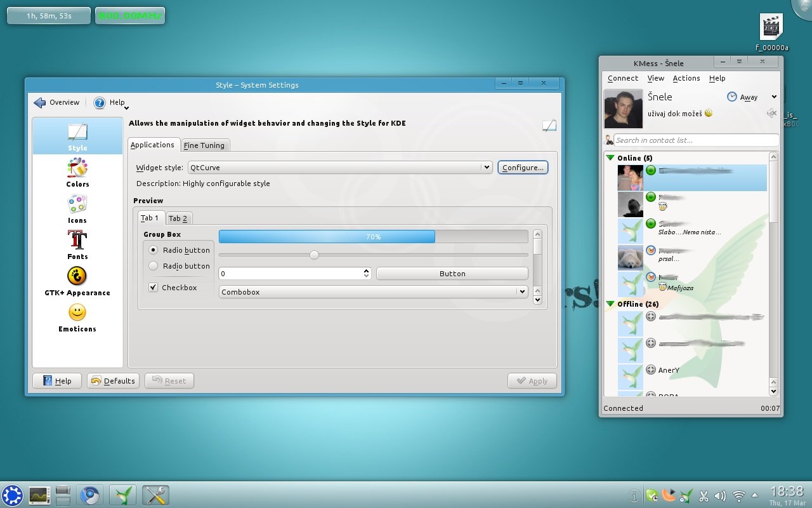
Task: Open the Connect menu in KMess
Action: pyautogui.click(x=623, y=78)
